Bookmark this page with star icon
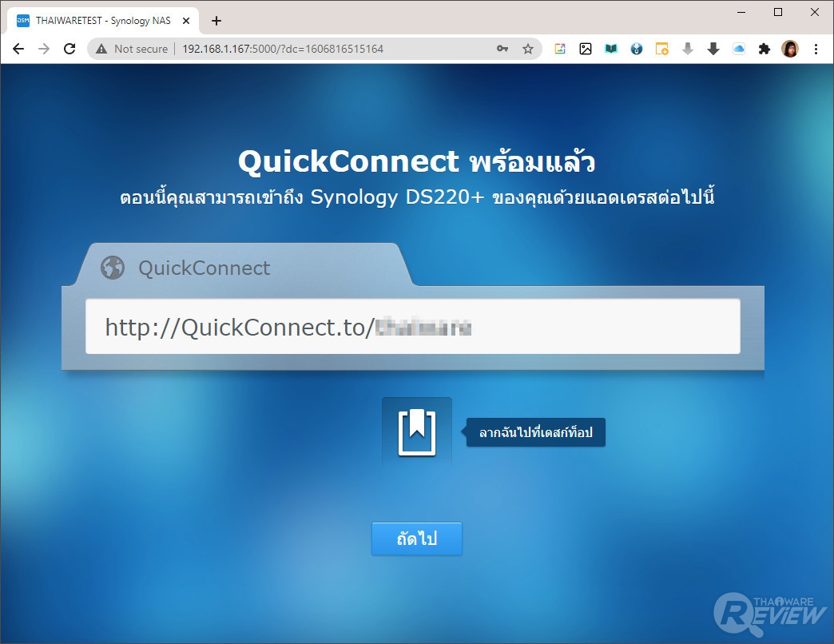 (527, 49)
